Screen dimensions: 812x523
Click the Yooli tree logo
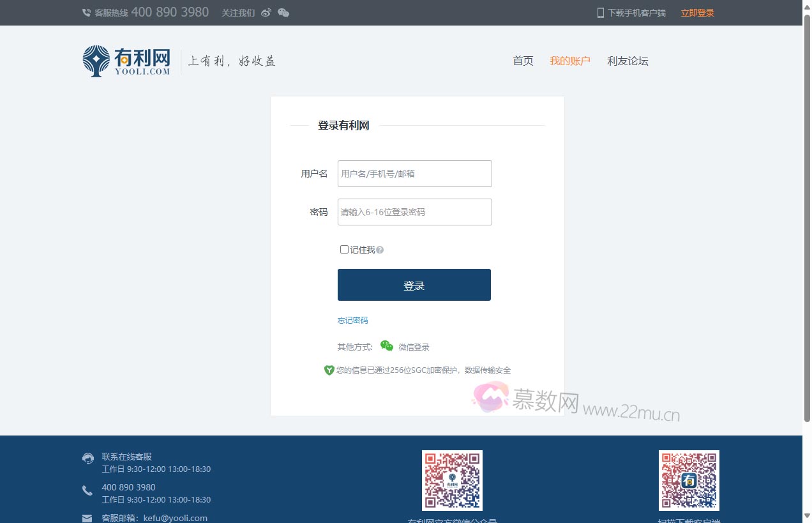tap(96, 61)
